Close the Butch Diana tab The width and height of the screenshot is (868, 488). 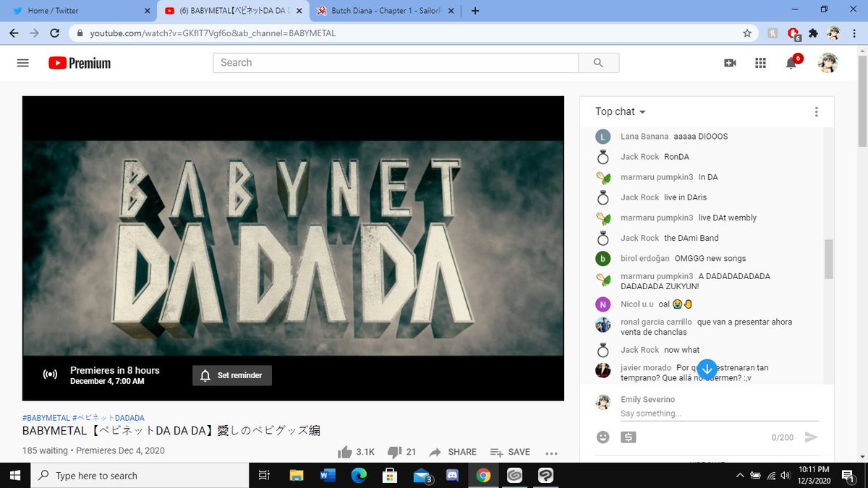[451, 11]
